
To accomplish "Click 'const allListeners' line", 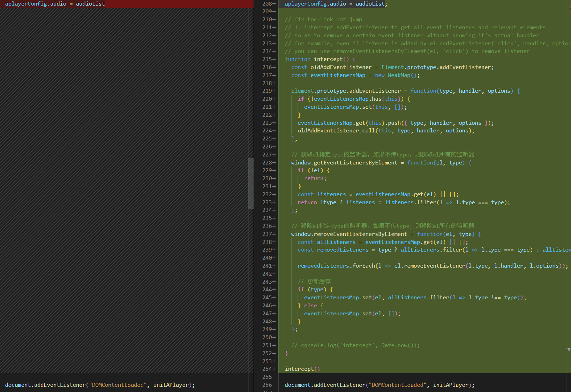I will click(x=383, y=242).
